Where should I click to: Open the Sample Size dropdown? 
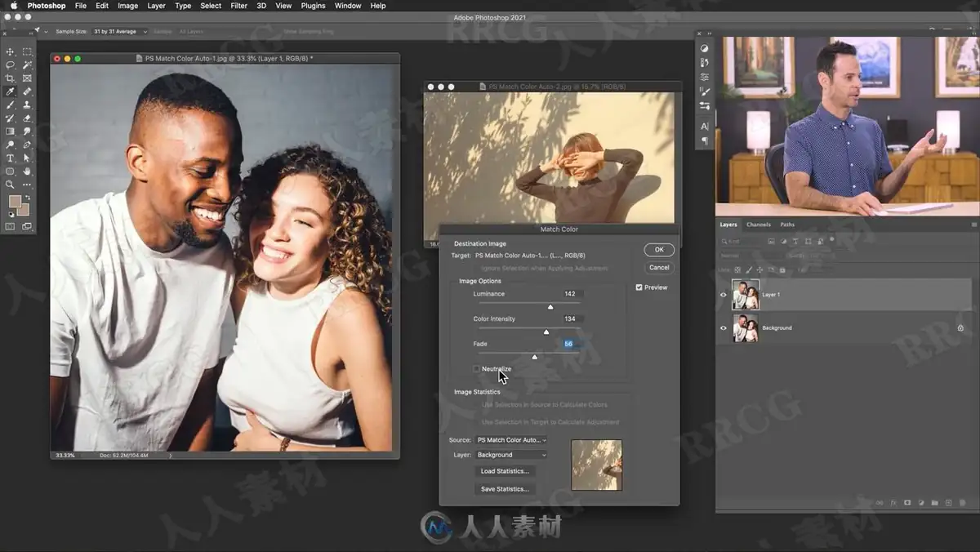point(120,31)
